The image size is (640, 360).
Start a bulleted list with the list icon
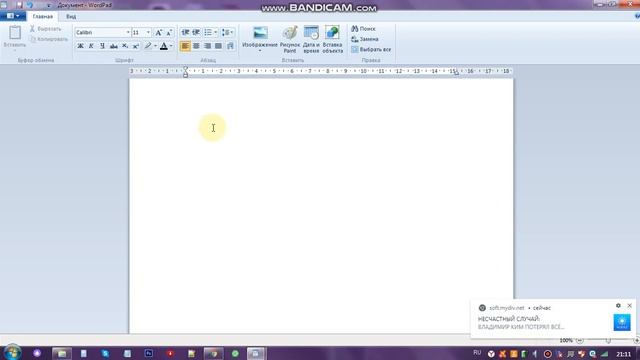208,32
